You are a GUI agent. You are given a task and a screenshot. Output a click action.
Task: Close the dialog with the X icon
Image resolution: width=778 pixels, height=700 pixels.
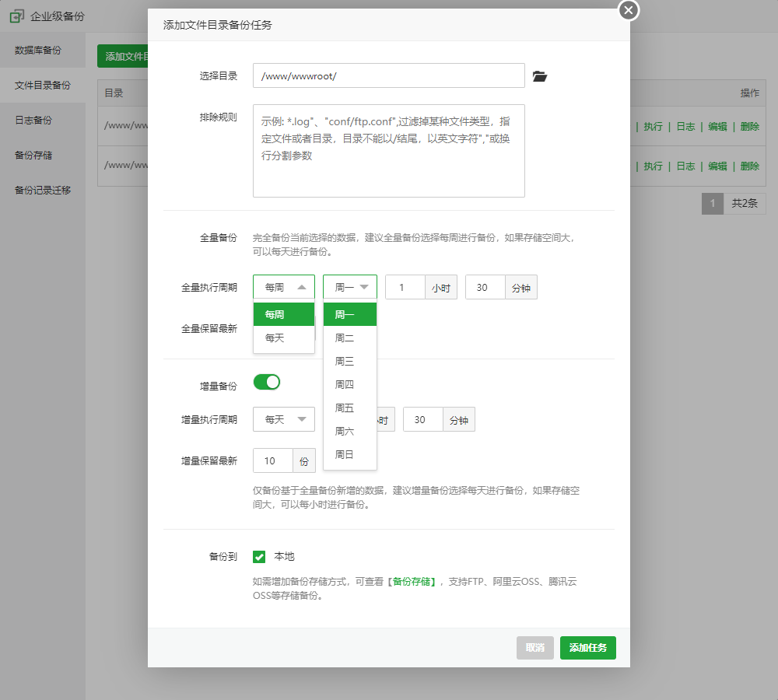pos(629,10)
